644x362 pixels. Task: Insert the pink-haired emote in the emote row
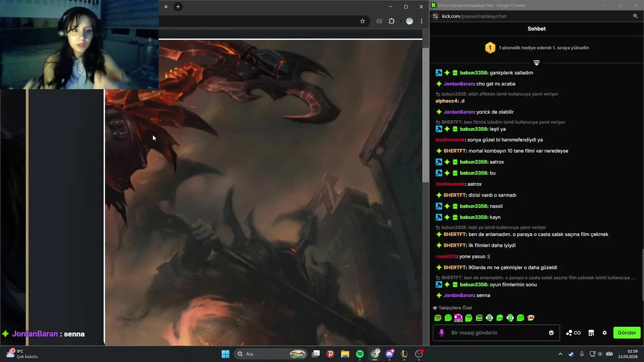tap(458, 318)
